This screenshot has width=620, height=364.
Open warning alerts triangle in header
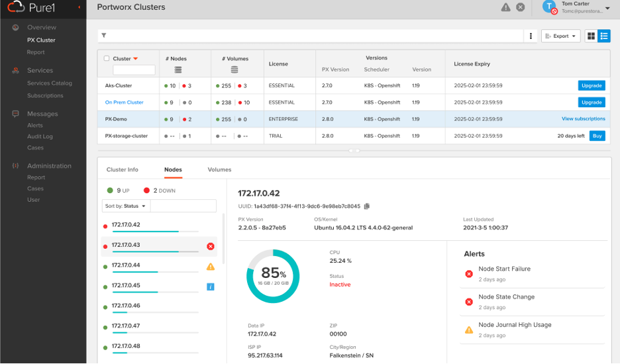pos(505,7)
